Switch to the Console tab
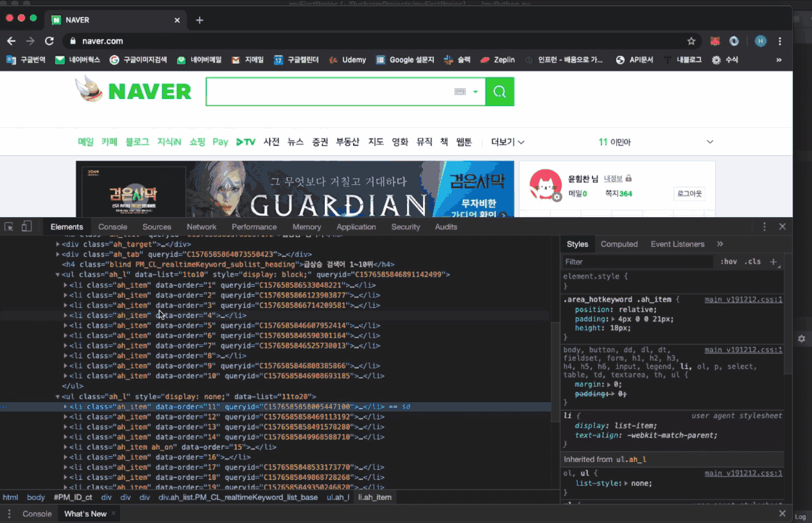 point(112,227)
